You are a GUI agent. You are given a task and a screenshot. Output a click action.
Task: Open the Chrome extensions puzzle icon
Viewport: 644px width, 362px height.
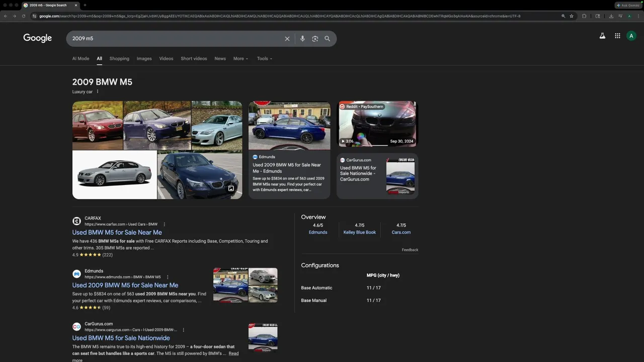[584, 16]
